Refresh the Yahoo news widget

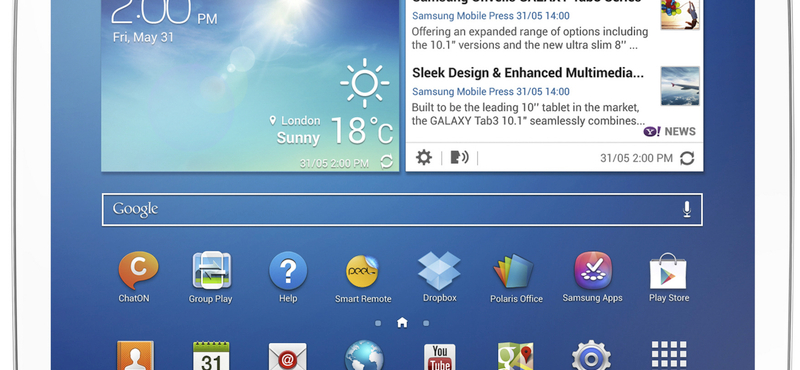pyautogui.click(x=687, y=158)
